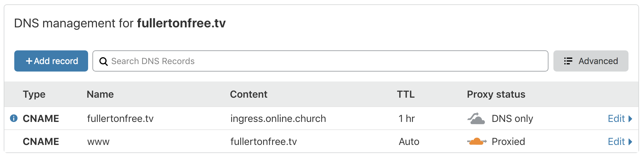The image size is (644, 158).
Task: Toggle Proxied status on www record
Action: pos(508,142)
